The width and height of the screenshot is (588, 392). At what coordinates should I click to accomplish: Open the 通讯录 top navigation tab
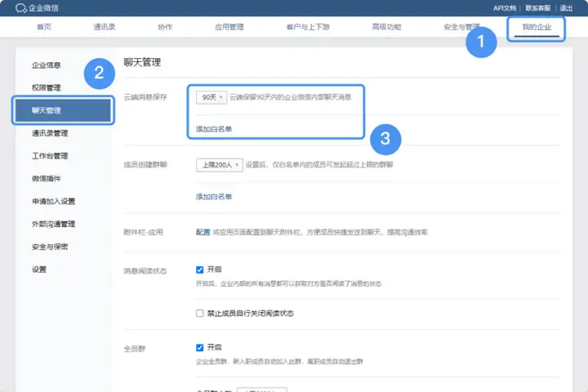105,27
